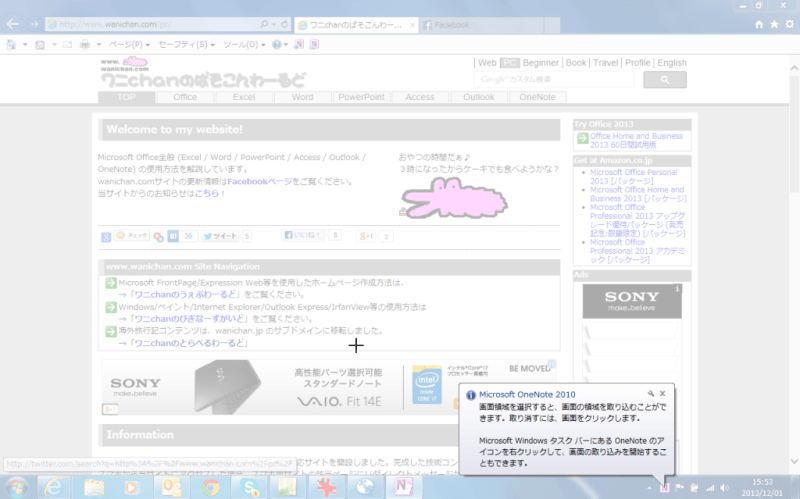This screenshot has height=499, width=800.
Task: Click the Print icon in command bar
Action: (85, 45)
